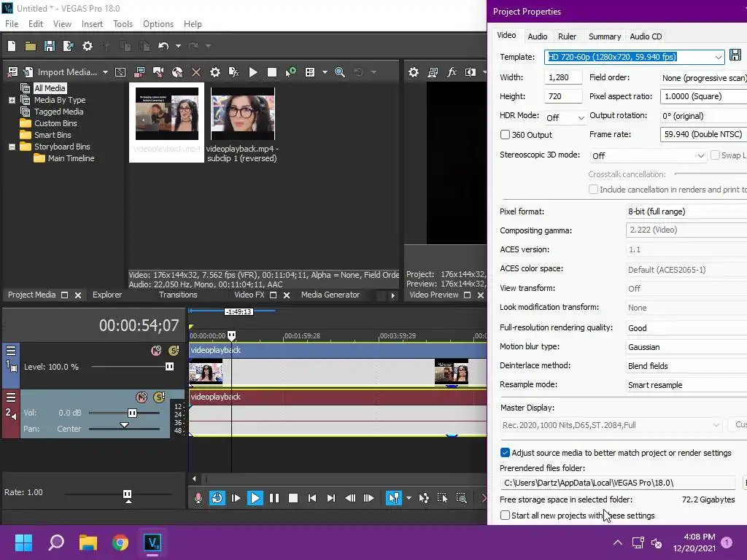Check Start all new projects with these settings
Viewport: 747px width, 560px height.
(505, 516)
